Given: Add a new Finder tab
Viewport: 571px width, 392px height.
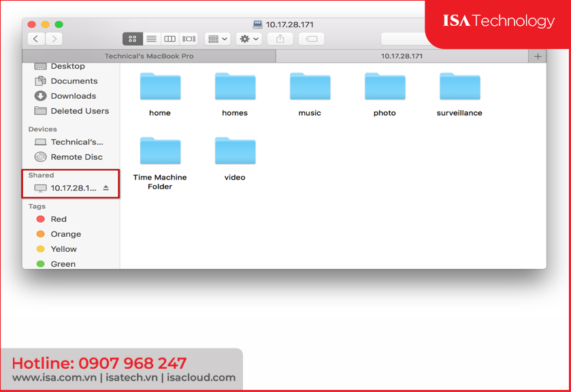Looking at the screenshot, I should point(538,56).
